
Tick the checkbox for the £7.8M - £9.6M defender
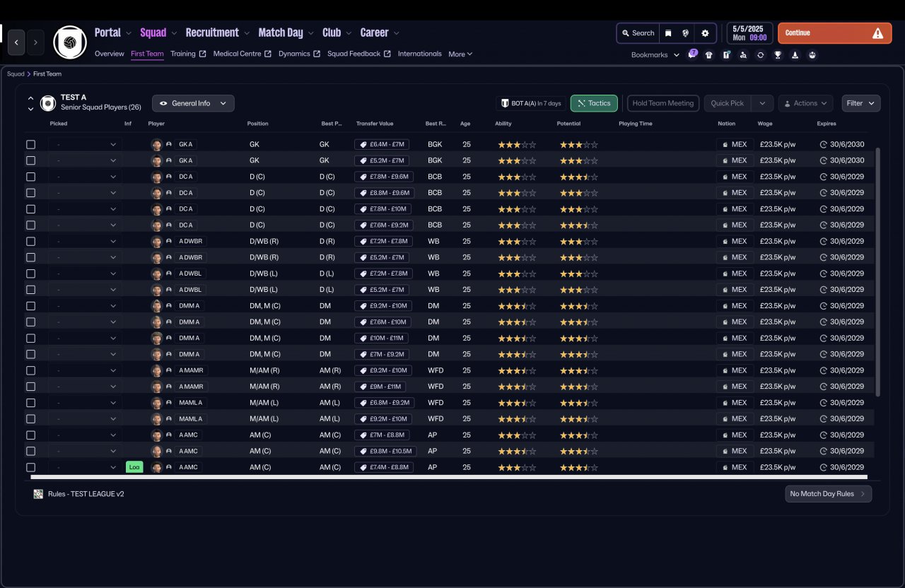pyautogui.click(x=30, y=177)
